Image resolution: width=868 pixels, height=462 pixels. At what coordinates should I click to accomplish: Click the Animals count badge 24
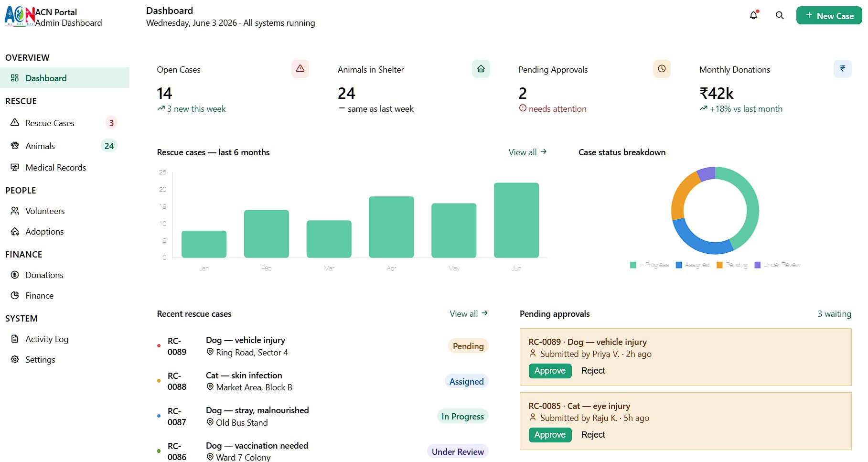[x=109, y=146]
